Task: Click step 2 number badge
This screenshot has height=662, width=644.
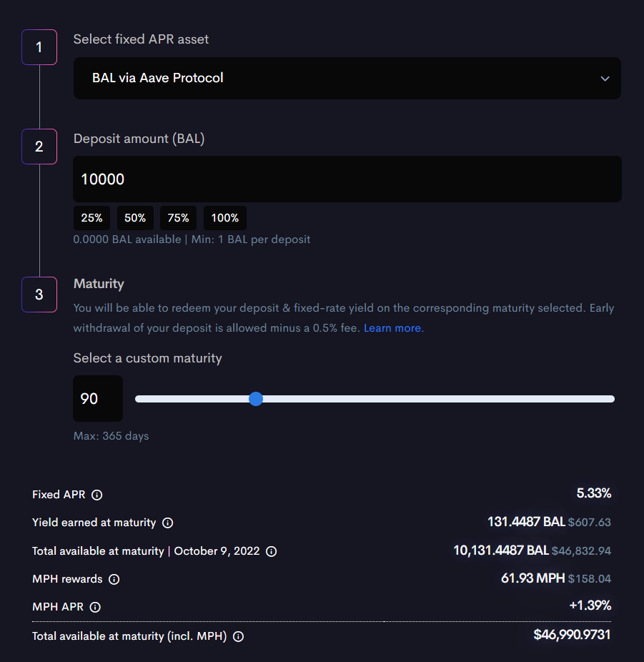Action: [39, 147]
